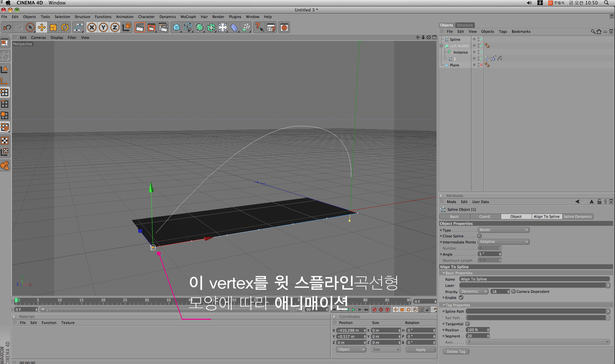
Task: Toggle Autokeying red button
Action: pos(381,310)
